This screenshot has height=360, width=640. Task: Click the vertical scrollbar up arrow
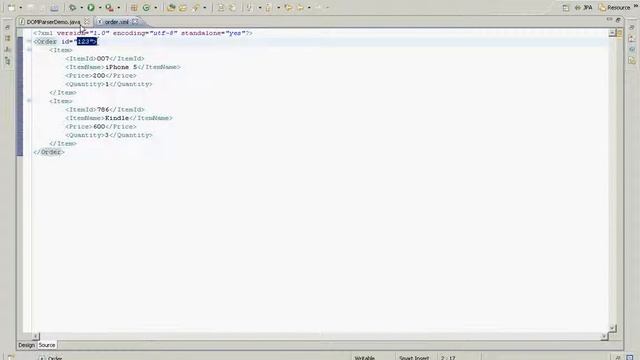(x=612, y=33)
